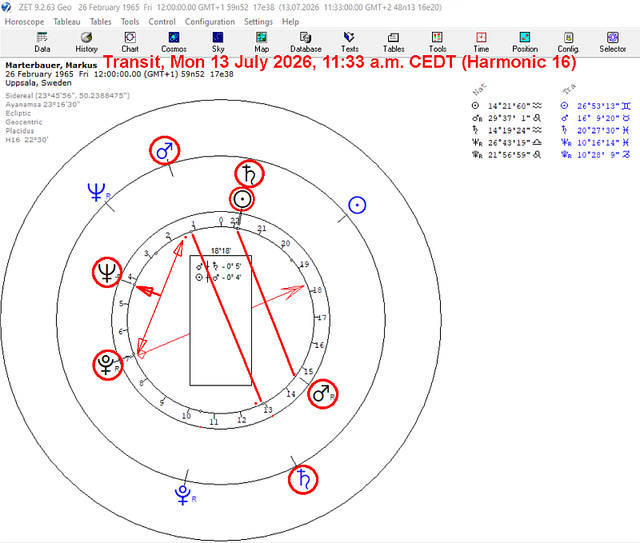Open the Configuration menu

click(210, 22)
